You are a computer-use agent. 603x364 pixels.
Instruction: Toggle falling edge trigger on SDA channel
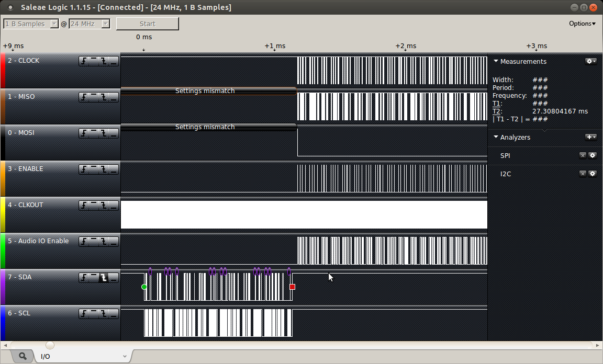coord(104,278)
